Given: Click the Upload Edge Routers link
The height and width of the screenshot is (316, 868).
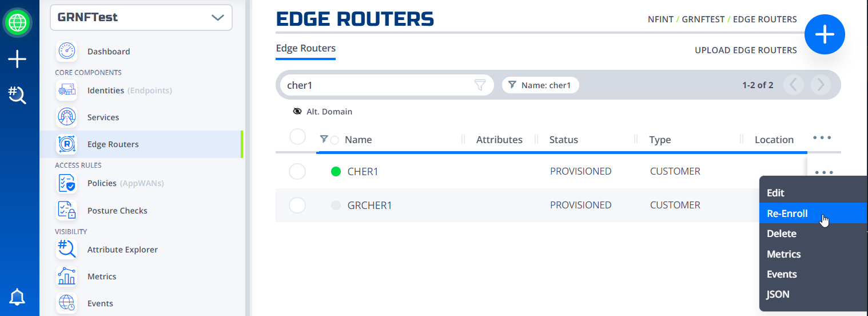Looking at the screenshot, I should (746, 50).
